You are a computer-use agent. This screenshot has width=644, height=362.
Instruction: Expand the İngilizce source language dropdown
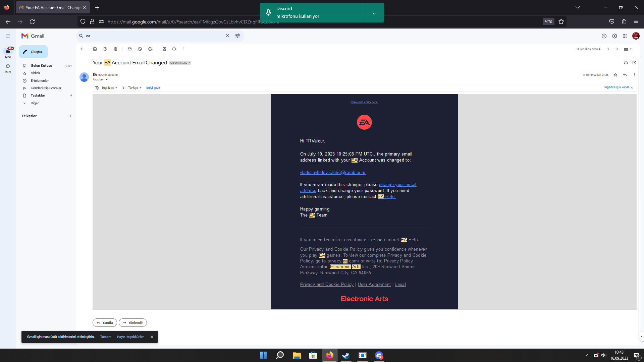(x=110, y=88)
